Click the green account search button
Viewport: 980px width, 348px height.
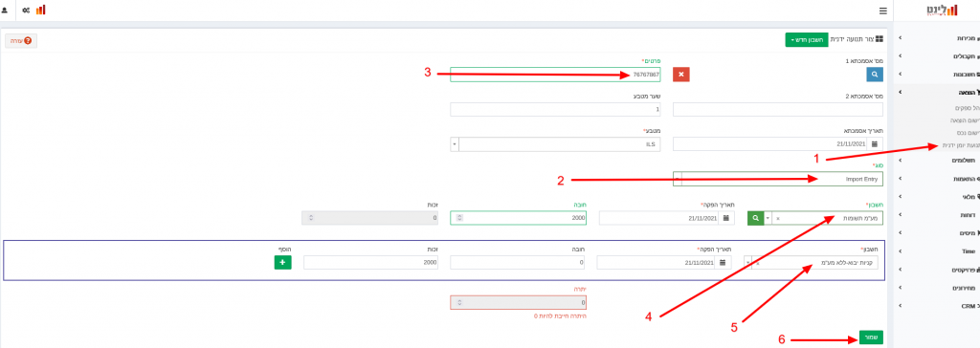pyautogui.click(x=756, y=218)
